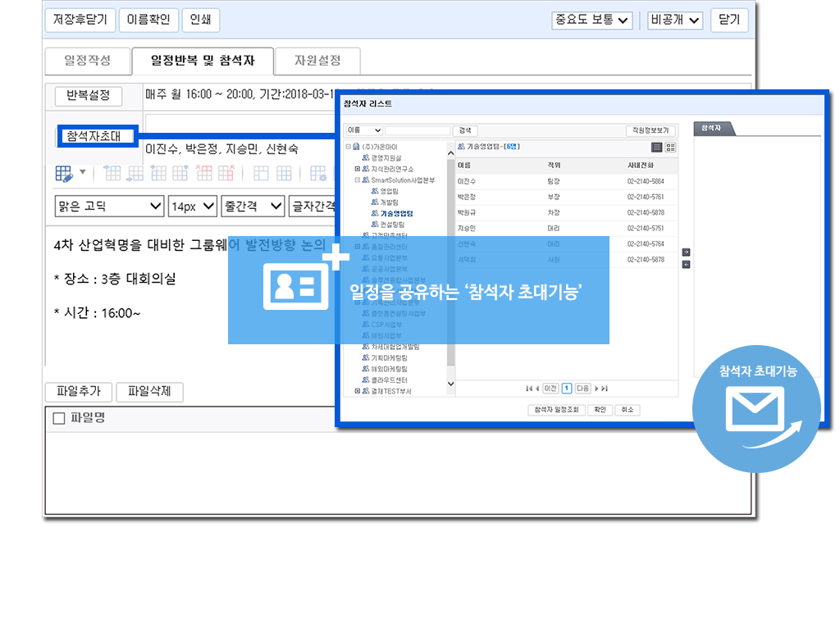
Task: Check the 파일명 select-all checkbox
Action: (x=58, y=419)
